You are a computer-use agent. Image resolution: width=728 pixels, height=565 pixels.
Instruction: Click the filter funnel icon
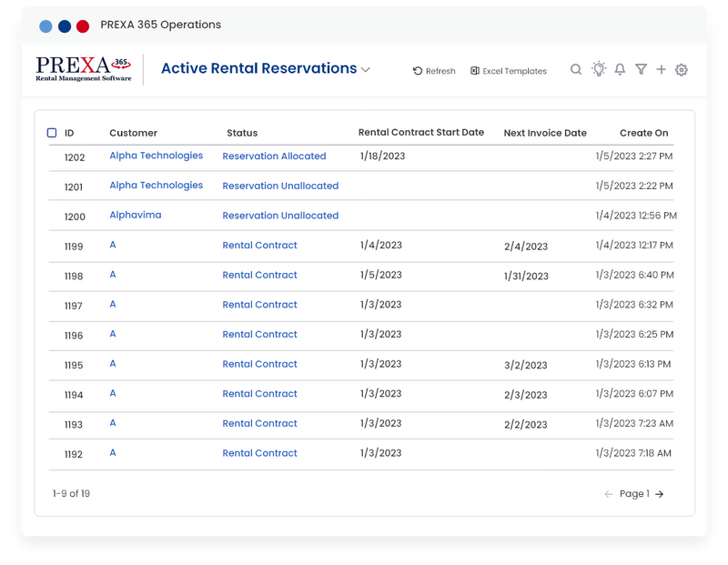[x=641, y=70]
